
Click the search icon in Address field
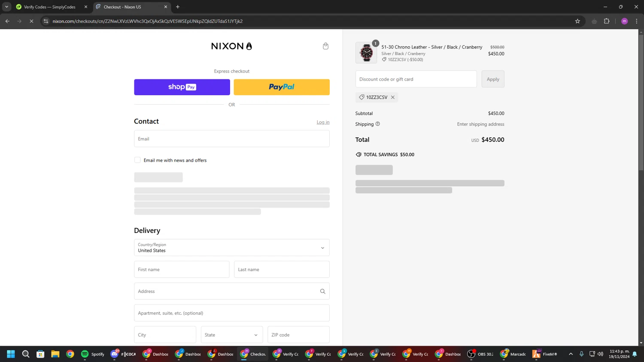pyautogui.click(x=322, y=291)
